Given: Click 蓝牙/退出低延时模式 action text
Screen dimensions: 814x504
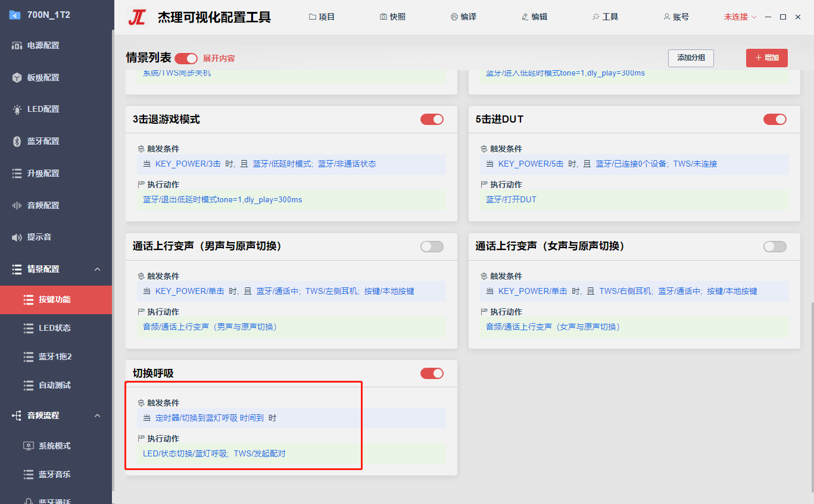Looking at the screenshot, I should click(x=223, y=199).
